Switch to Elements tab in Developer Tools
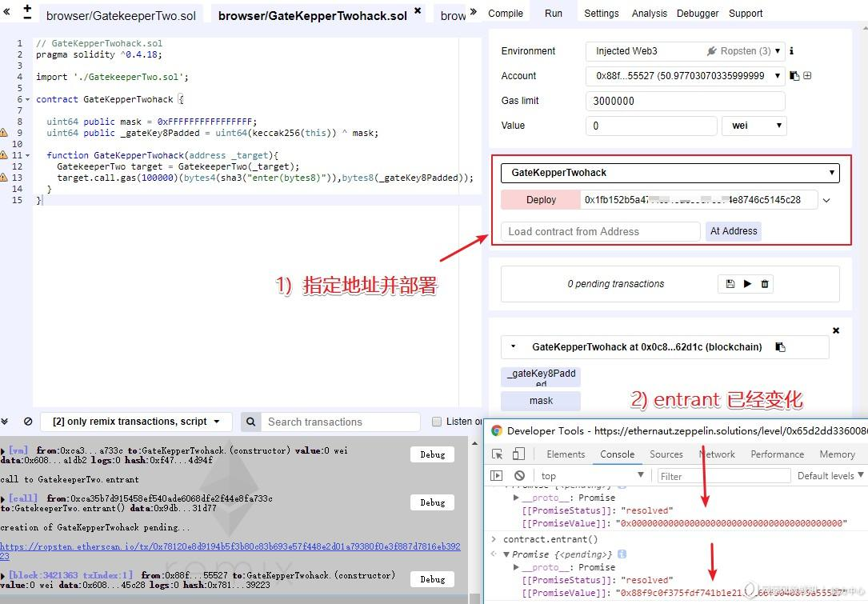Image resolution: width=868 pixels, height=604 pixels. tap(566, 454)
